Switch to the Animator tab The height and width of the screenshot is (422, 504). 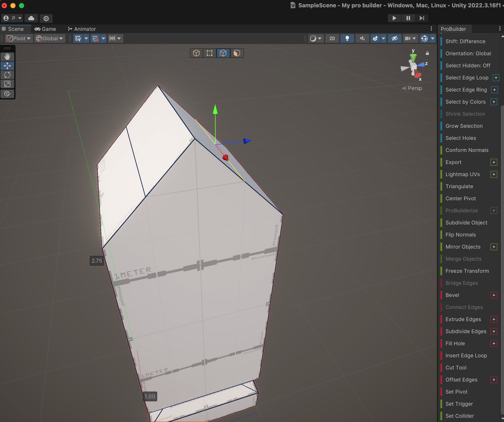click(82, 29)
